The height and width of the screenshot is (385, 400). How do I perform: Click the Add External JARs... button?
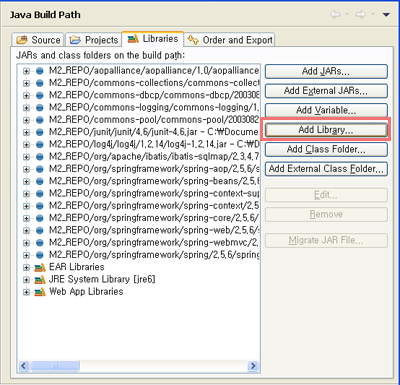(x=326, y=91)
